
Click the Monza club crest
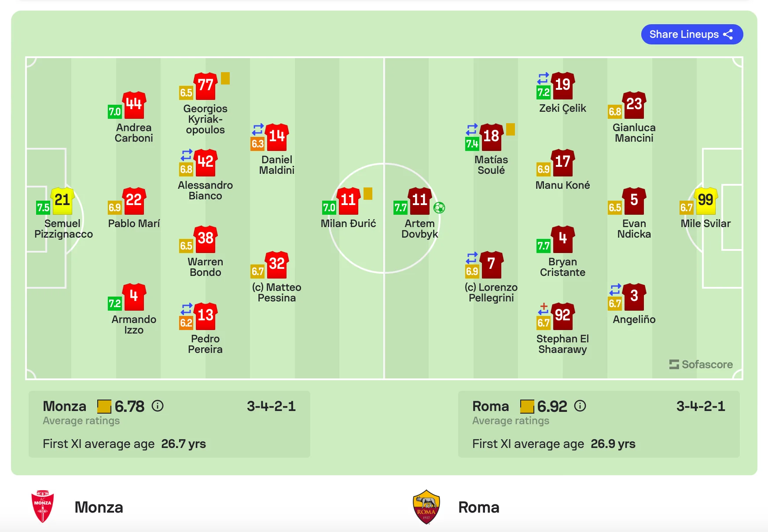[43, 506]
